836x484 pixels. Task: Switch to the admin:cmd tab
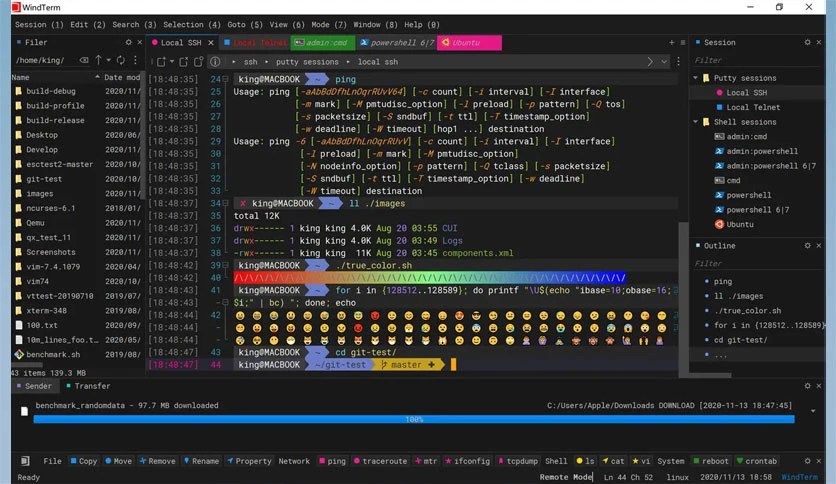coord(323,43)
